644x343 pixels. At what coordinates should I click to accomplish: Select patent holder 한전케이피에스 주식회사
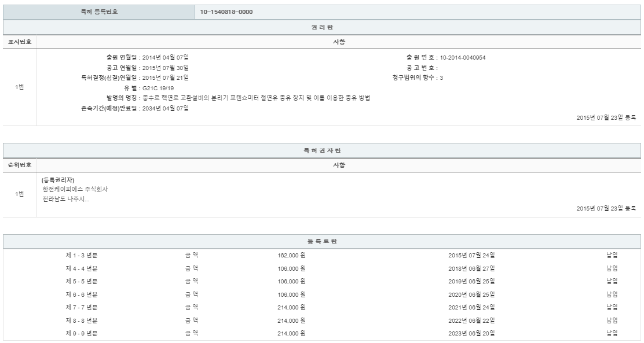coord(75,189)
